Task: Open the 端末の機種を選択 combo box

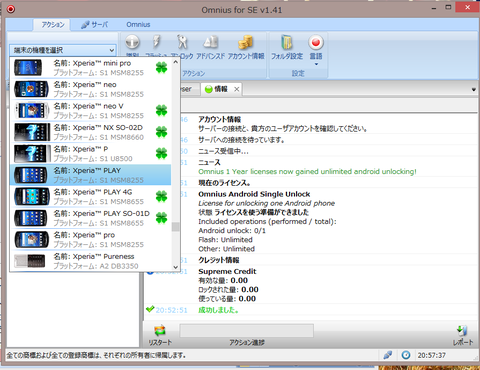Action: (x=63, y=50)
